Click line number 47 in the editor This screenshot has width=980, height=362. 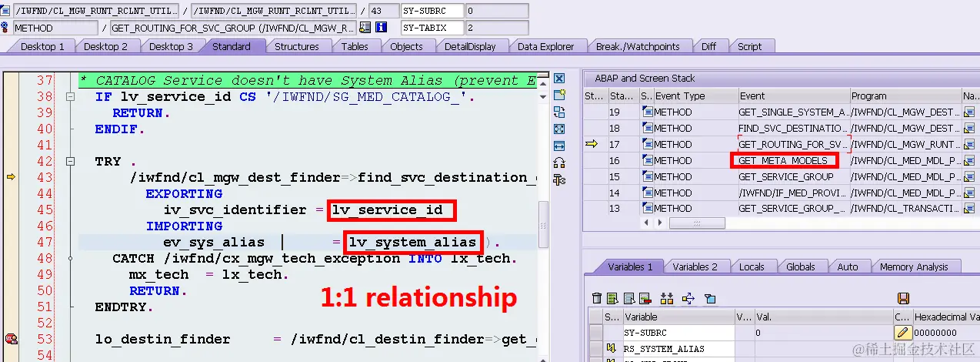click(44, 242)
